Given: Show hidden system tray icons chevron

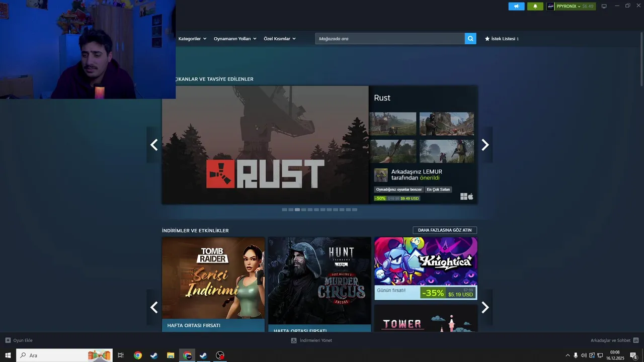Looking at the screenshot, I should pos(568,355).
